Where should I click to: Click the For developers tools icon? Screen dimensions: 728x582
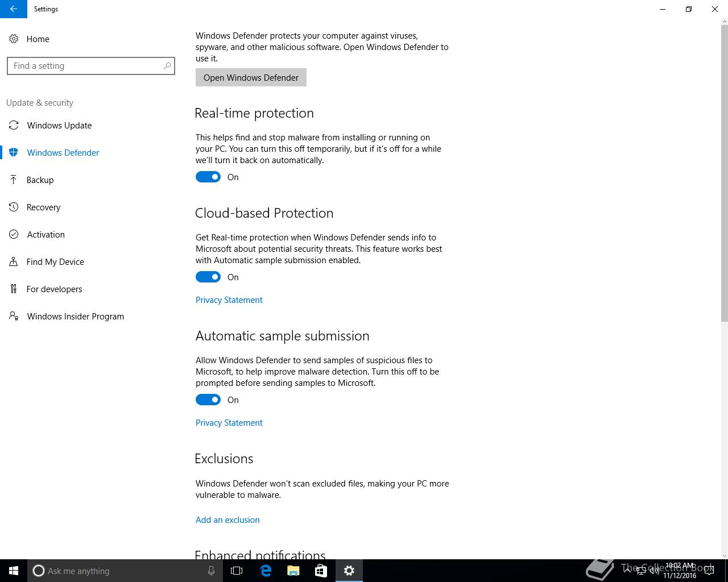click(14, 289)
